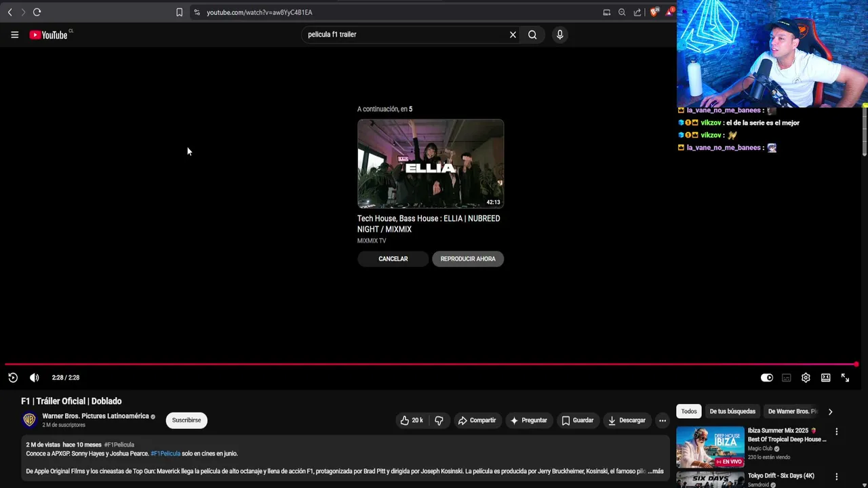
Task: Start voice search with the microphone icon
Action: [x=559, y=35]
